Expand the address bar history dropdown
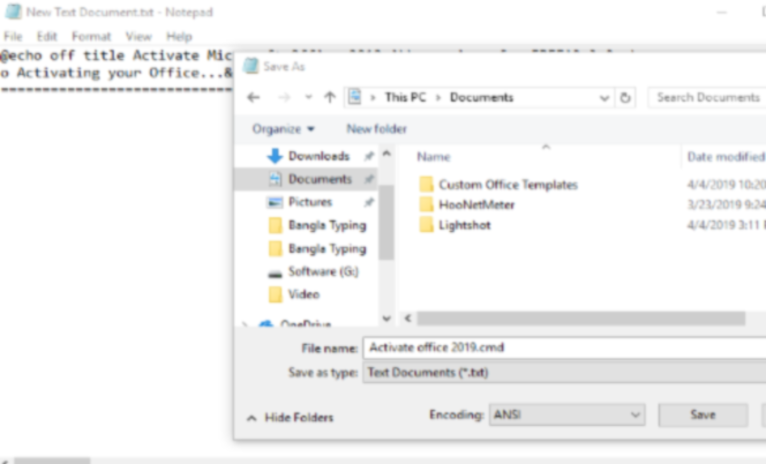This screenshot has height=464, width=766. [604, 98]
